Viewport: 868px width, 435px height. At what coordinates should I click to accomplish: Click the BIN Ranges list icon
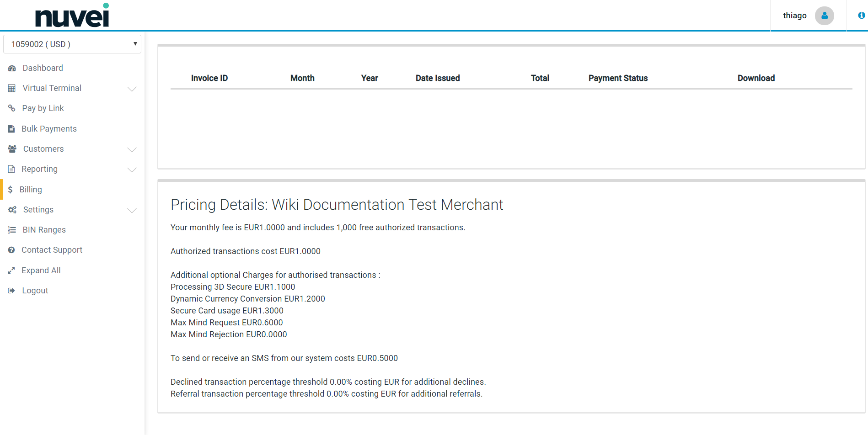pos(12,230)
